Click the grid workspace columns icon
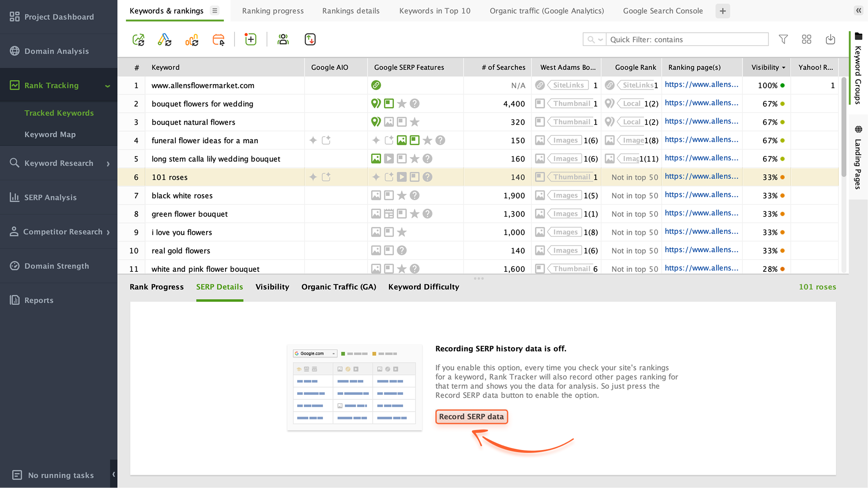Viewport: 868px width, 488px height. point(806,39)
